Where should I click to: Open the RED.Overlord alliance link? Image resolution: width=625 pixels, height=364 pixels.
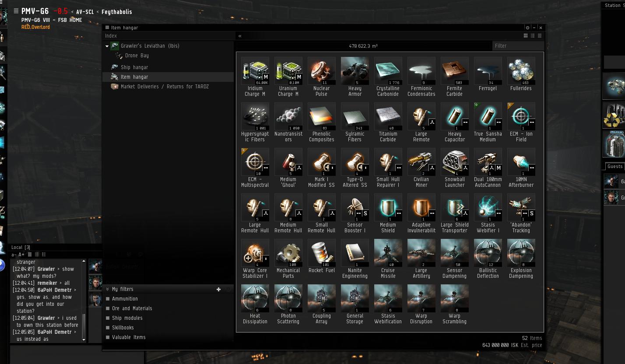[x=35, y=27]
